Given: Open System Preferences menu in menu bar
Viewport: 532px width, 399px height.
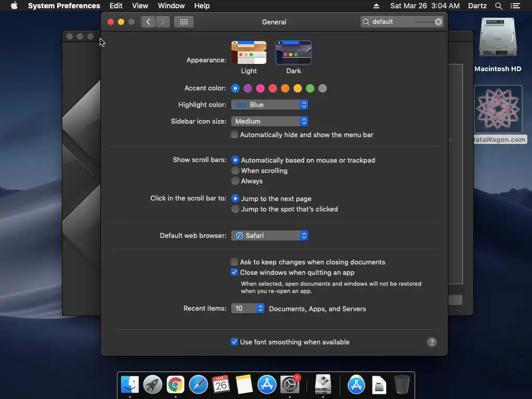Looking at the screenshot, I should coord(64,6).
